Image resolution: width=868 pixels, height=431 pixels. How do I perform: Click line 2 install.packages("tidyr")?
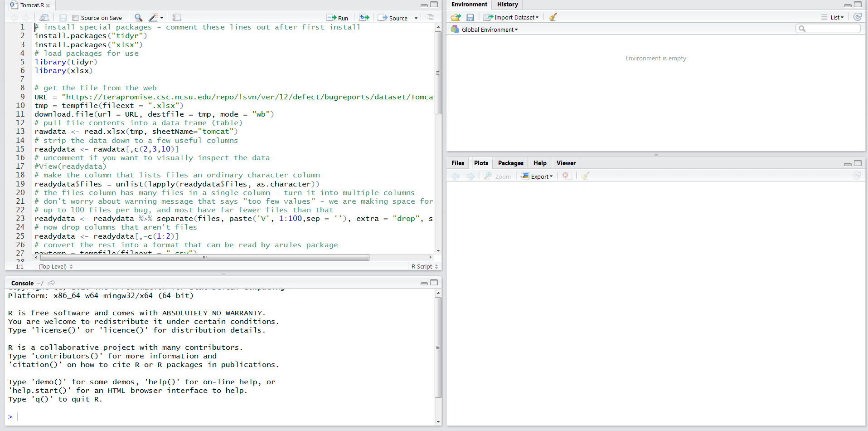coord(91,36)
